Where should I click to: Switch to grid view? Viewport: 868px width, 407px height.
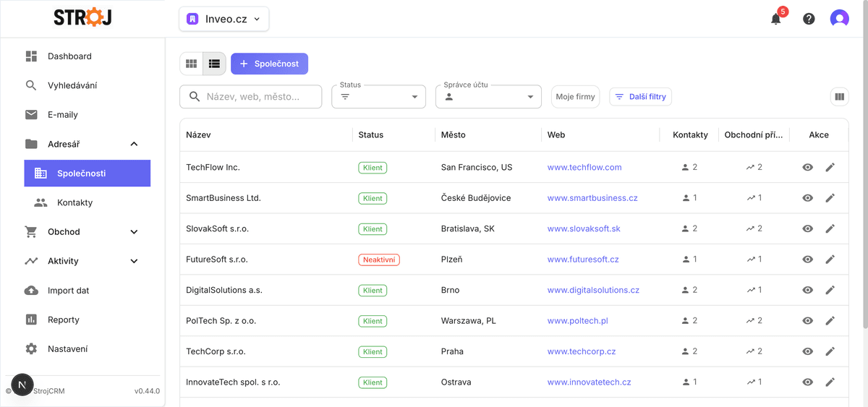[x=192, y=64]
